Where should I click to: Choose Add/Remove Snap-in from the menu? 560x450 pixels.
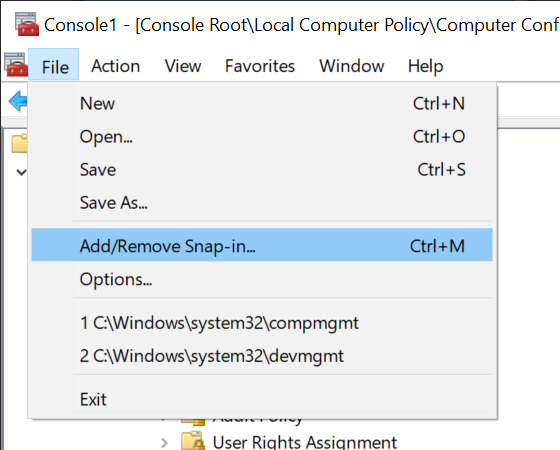pyautogui.click(x=262, y=245)
